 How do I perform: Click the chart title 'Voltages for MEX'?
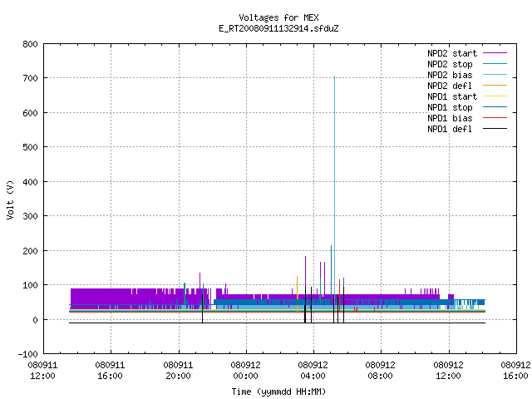tap(278, 17)
